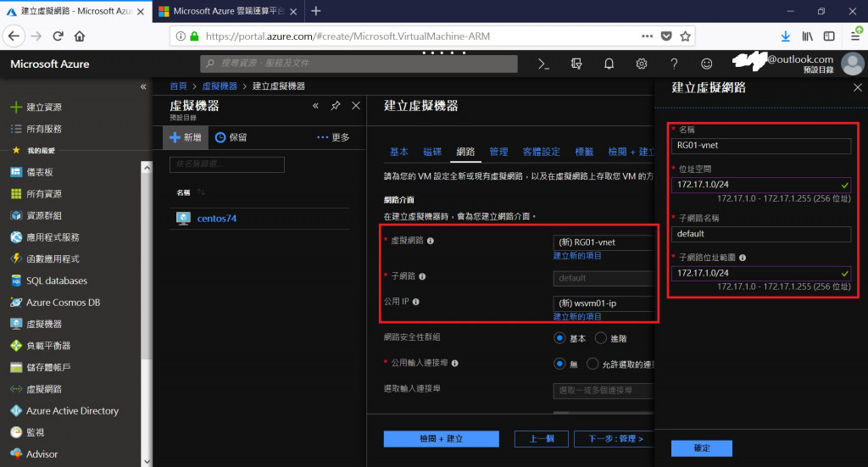Click 檢閱 + 建立 button
The height and width of the screenshot is (467, 868).
[x=441, y=439]
